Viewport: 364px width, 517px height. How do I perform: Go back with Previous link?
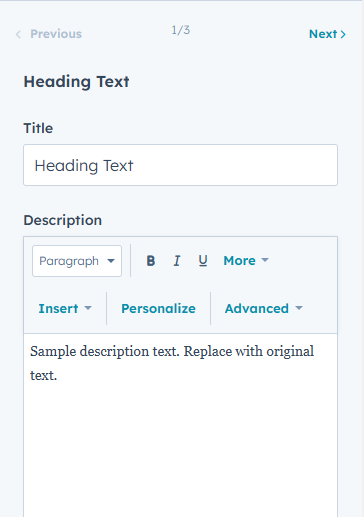click(49, 34)
